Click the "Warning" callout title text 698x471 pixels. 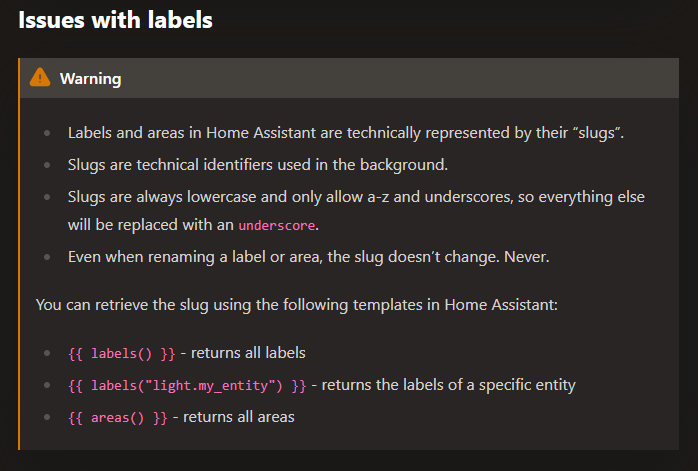tap(90, 78)
